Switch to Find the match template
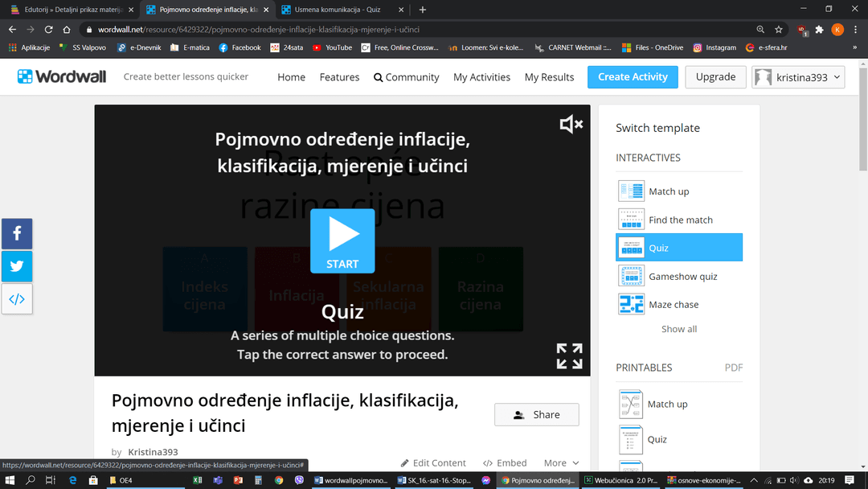868x489 pixels. pyautogui.click(x=680, y=220)
